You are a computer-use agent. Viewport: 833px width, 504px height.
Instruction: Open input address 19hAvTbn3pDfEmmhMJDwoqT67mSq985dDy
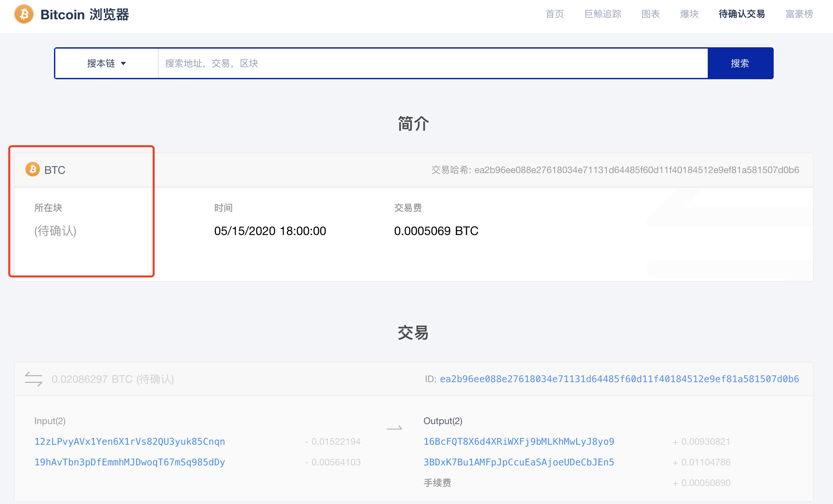130,462
